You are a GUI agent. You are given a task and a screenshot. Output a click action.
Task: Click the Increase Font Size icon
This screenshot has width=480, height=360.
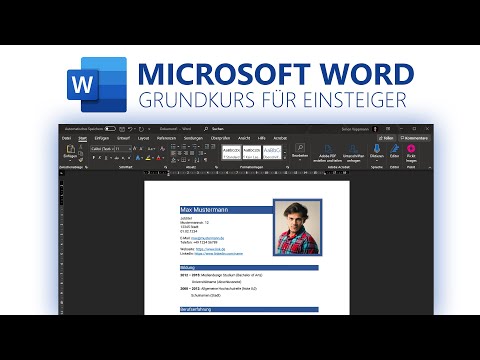pos(135,149)
